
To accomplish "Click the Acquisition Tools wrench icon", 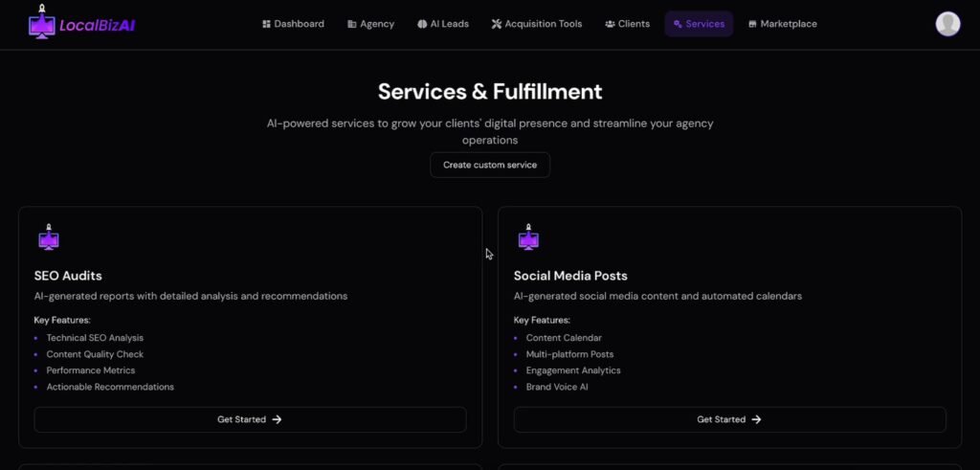I will pyautogui.click(x=497, y=24).
